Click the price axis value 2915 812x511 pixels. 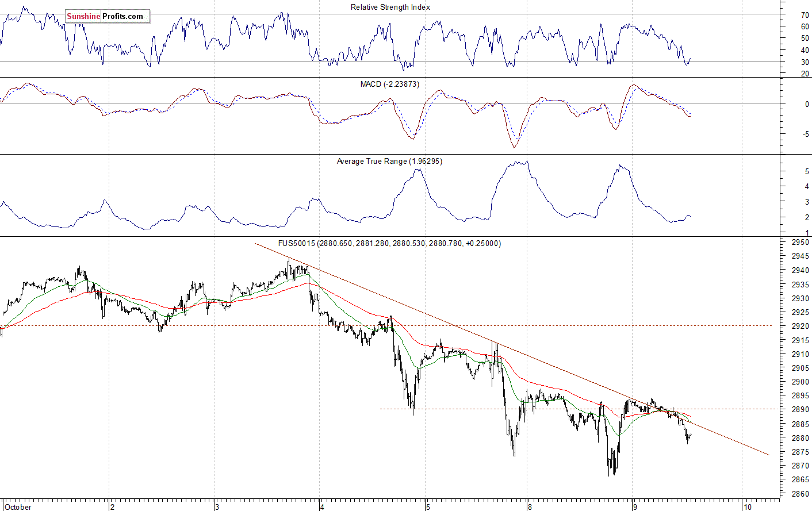click(801, 340)
